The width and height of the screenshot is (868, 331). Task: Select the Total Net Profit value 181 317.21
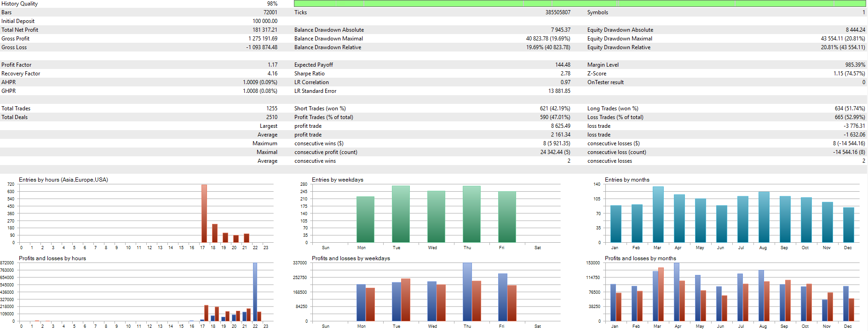pyautogui.click(x=264, y=30)
